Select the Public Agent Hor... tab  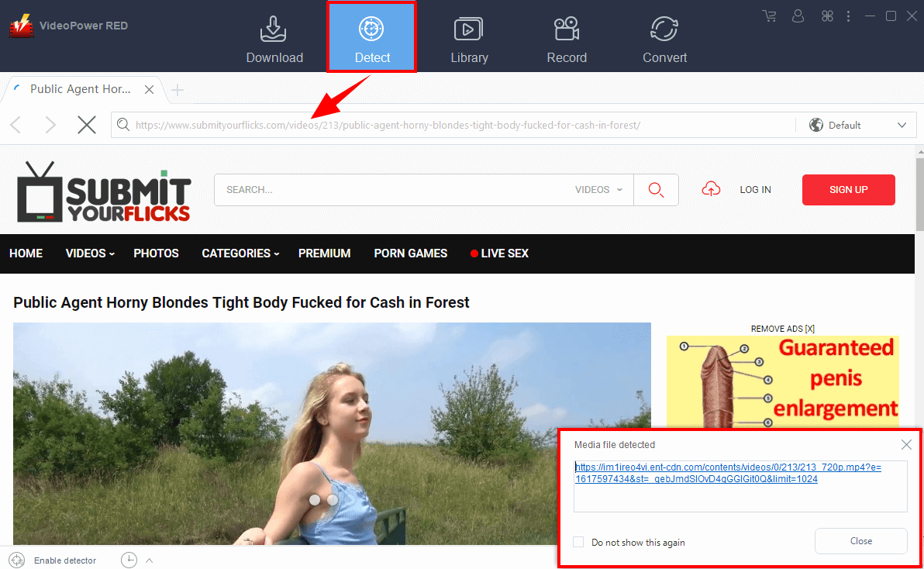80,89
